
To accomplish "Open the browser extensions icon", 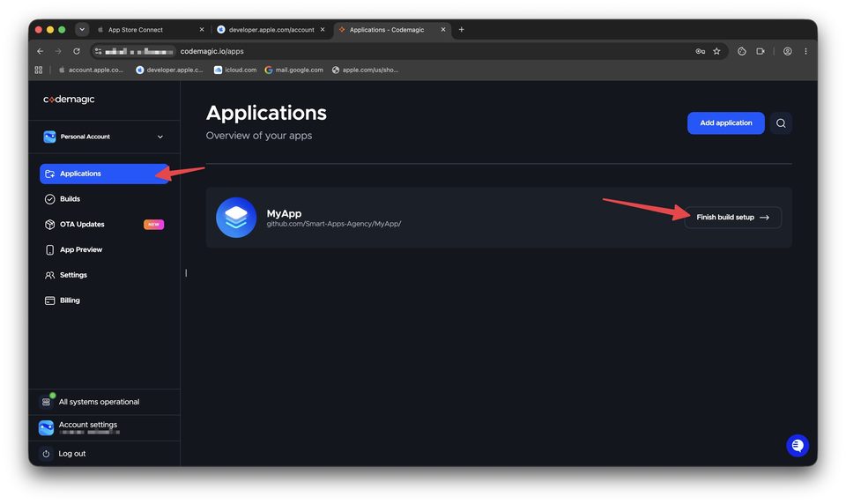I will coord(742,51).
